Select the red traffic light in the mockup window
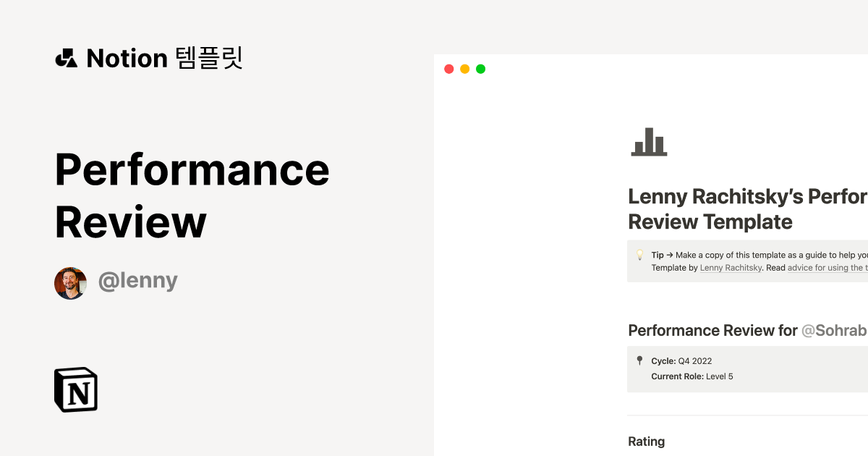The image size is (868, 456). [448, 69]
